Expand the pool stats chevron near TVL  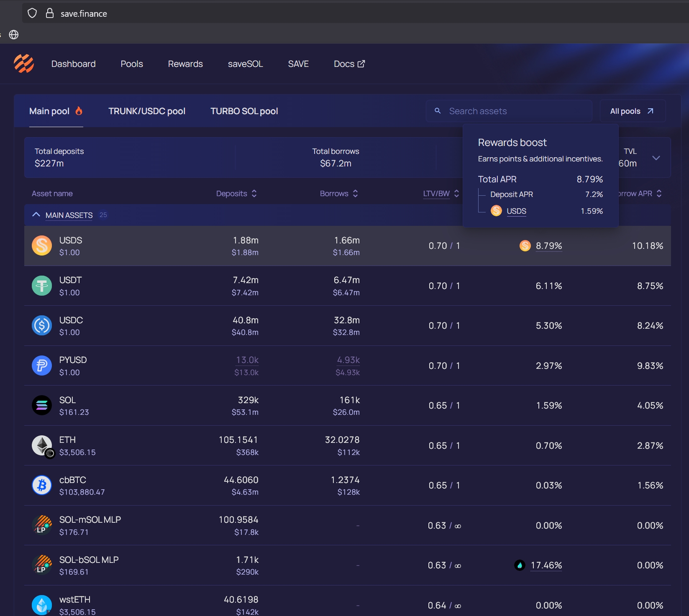656,158
